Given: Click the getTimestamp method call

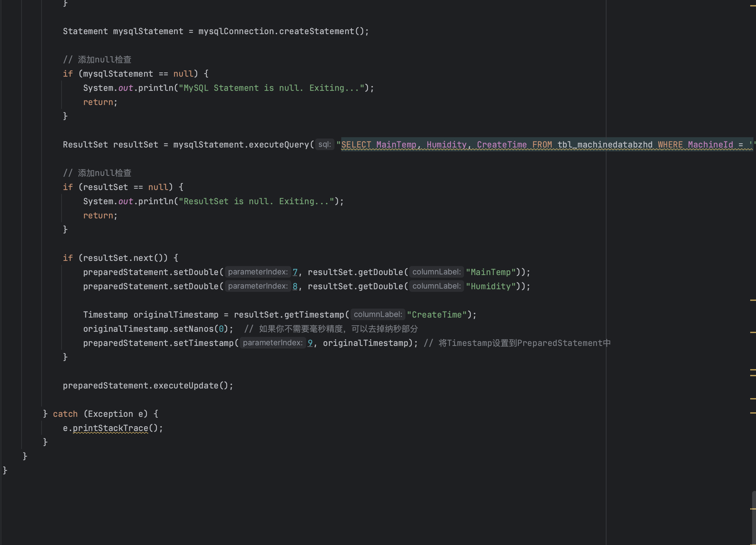Looking at the screenshot, I should [314, 315].
